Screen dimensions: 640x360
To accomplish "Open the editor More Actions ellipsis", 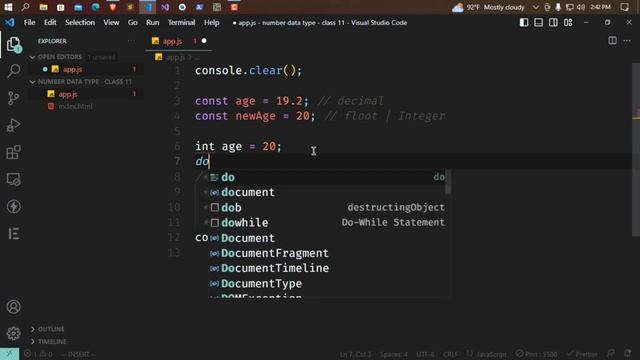I will (627, 41).
